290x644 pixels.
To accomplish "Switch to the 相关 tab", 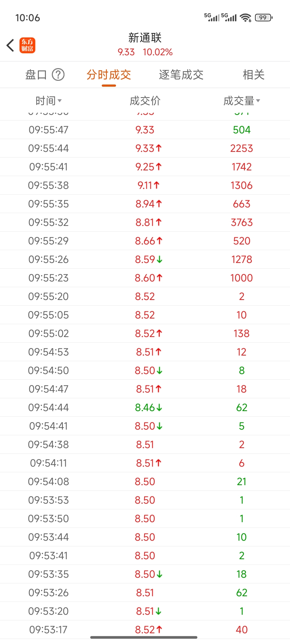I will (x=254, y=75).
